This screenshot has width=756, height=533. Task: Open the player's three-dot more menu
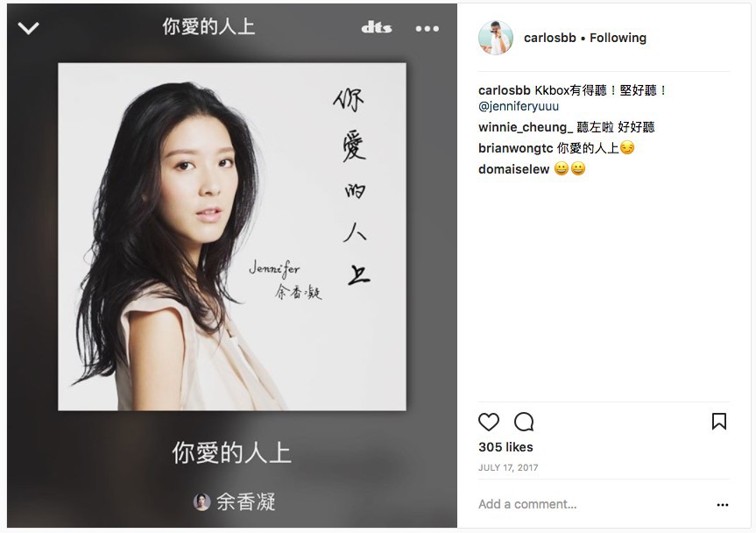pos(427,29)
